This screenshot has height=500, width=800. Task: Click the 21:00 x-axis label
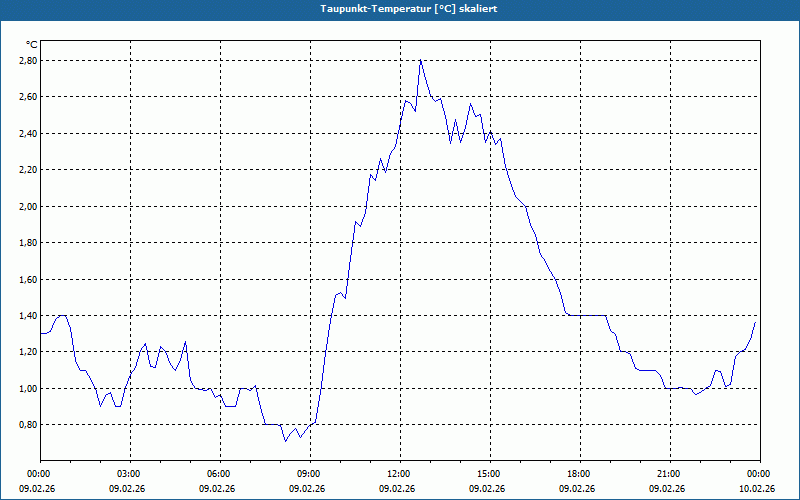[667, 474]
